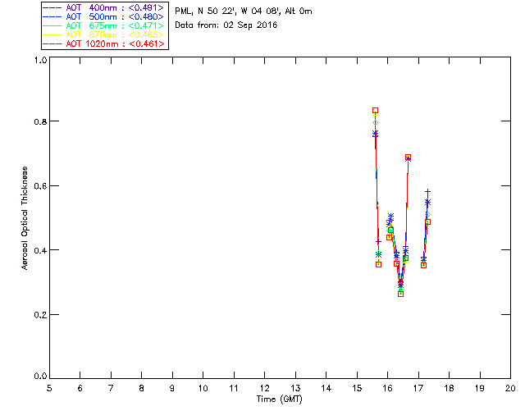Click the 0.6 tick label on the y-axis
525x420 pixels.
40,186
